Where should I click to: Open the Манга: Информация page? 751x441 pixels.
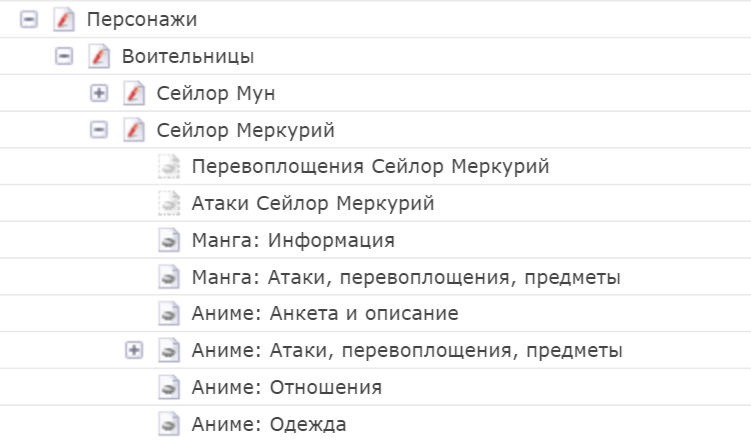click(x=293, y=241)
